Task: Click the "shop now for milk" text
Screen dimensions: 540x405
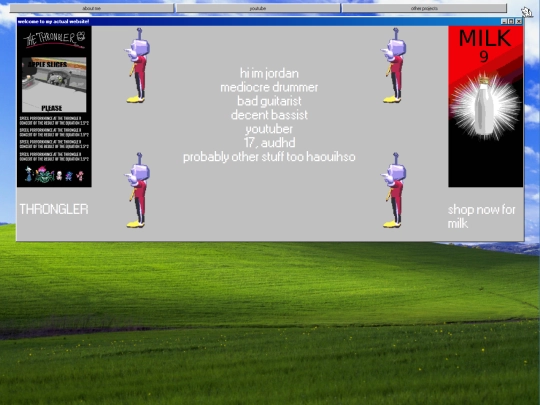Action: pyautogui.click(x=481, y=216)
